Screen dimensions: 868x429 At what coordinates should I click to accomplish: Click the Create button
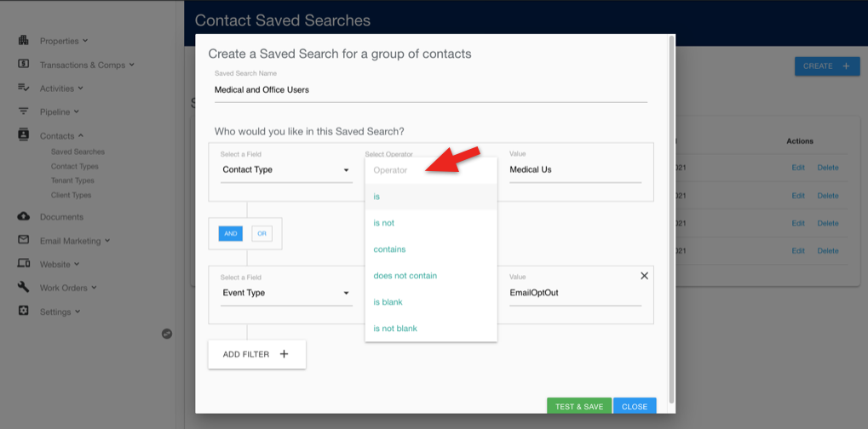tap(827, 66)
